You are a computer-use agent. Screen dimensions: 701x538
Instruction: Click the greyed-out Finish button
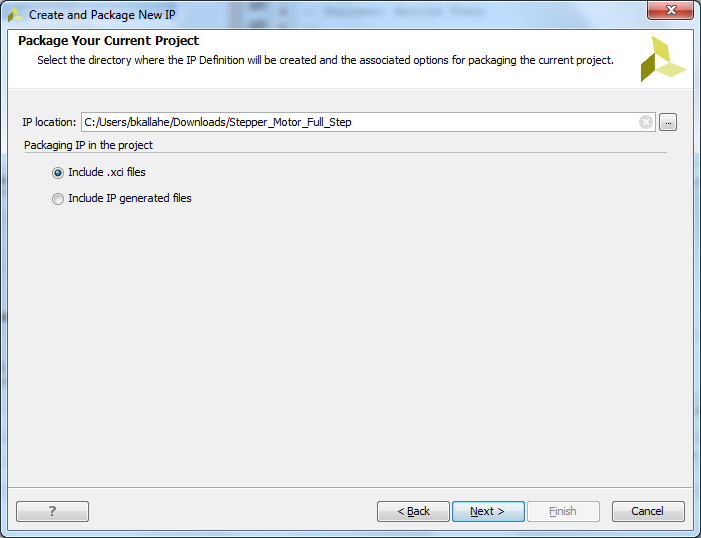pos(563,511)
